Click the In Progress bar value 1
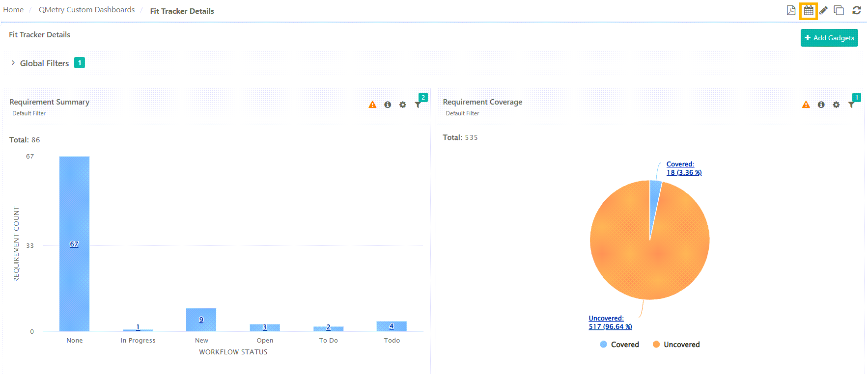The image size is (868, 374). pos(138,327)
